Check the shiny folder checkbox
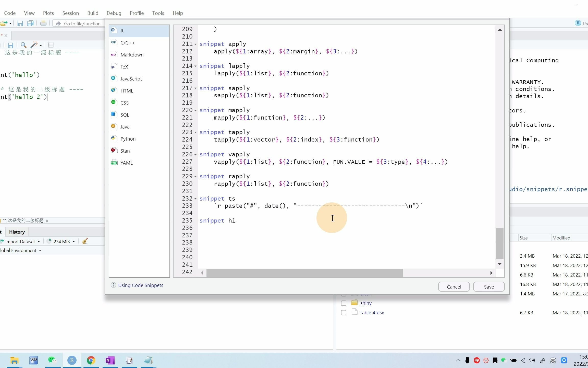This screenshot has height=368, width=588. tap(344, 303)
